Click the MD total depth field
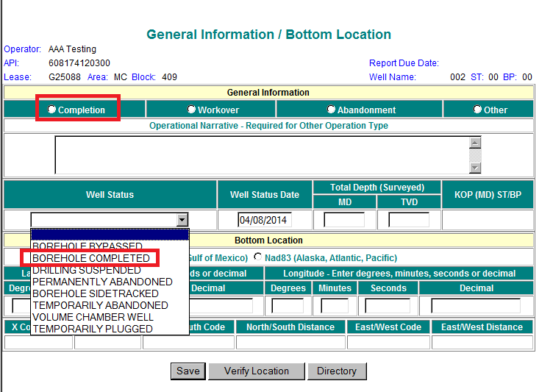Viewport: 553px width, 392px height. pyautogui.click(x=344, y=220)
